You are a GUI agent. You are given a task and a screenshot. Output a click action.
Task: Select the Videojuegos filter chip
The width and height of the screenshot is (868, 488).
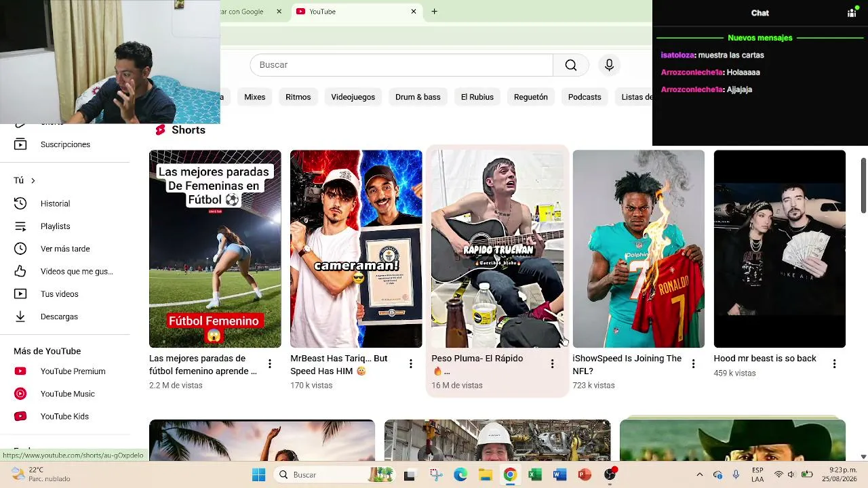[353, 97]
